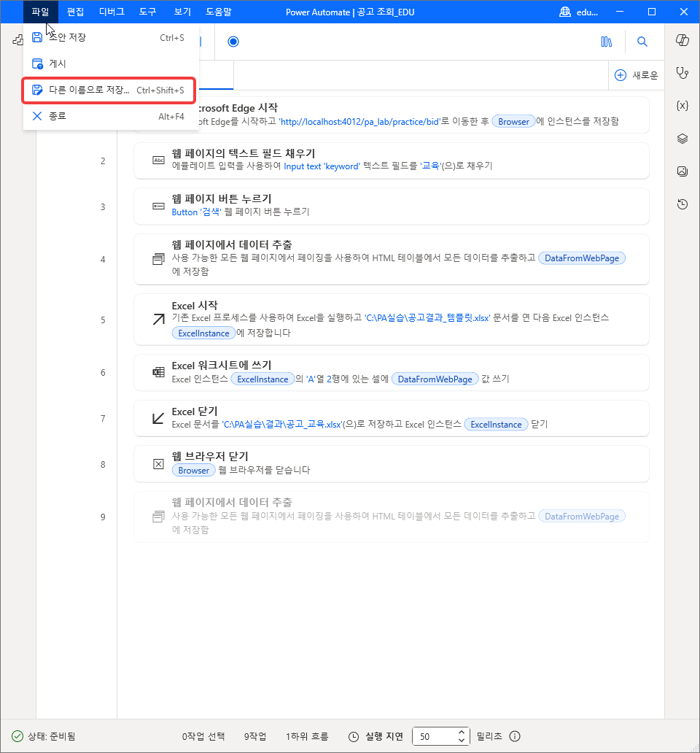Open the images panel icon

pyautogui.click(x=682, y=171)
